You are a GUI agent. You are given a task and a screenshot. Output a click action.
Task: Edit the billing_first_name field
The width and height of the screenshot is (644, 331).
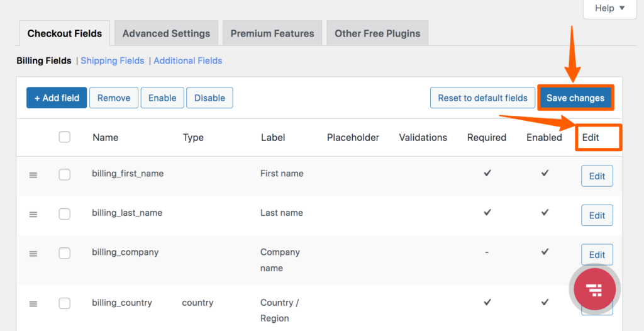pos(597,176)
